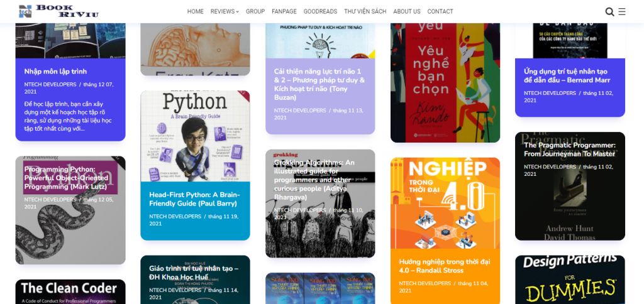Expand the Reviews dropdown menu
The image size is (644, 304).
[x=225, y=11]
